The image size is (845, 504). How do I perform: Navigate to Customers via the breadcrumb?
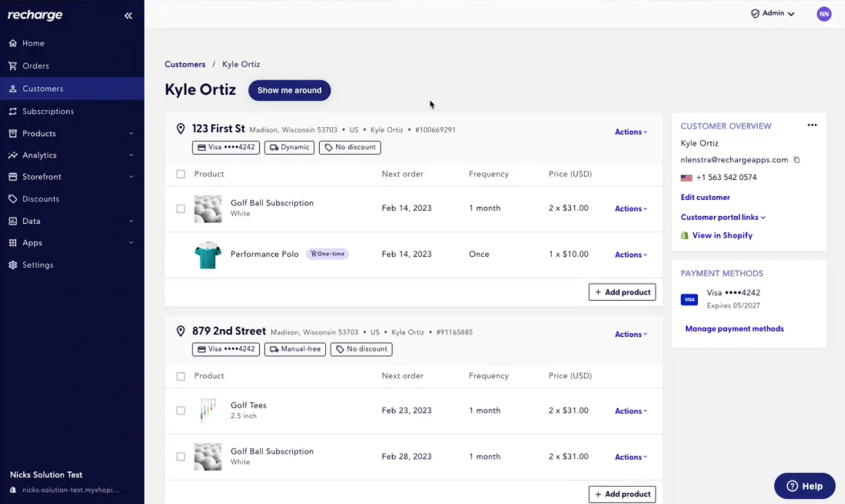[184, 64]
